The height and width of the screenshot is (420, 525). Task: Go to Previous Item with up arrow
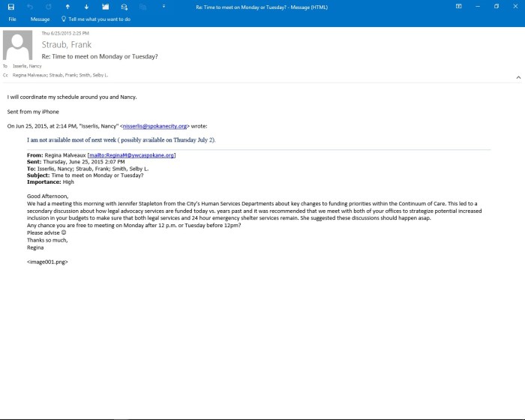(x=67, y=6)
